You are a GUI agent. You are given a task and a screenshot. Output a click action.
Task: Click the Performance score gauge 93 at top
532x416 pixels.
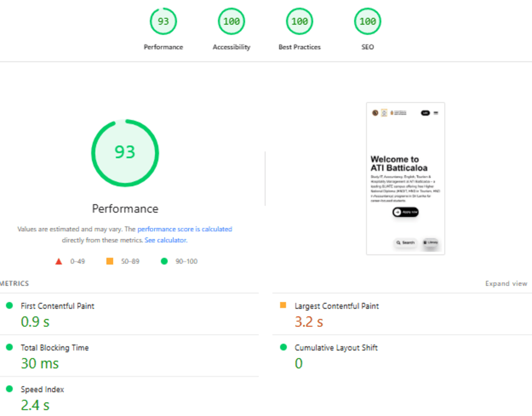[163, 21]
